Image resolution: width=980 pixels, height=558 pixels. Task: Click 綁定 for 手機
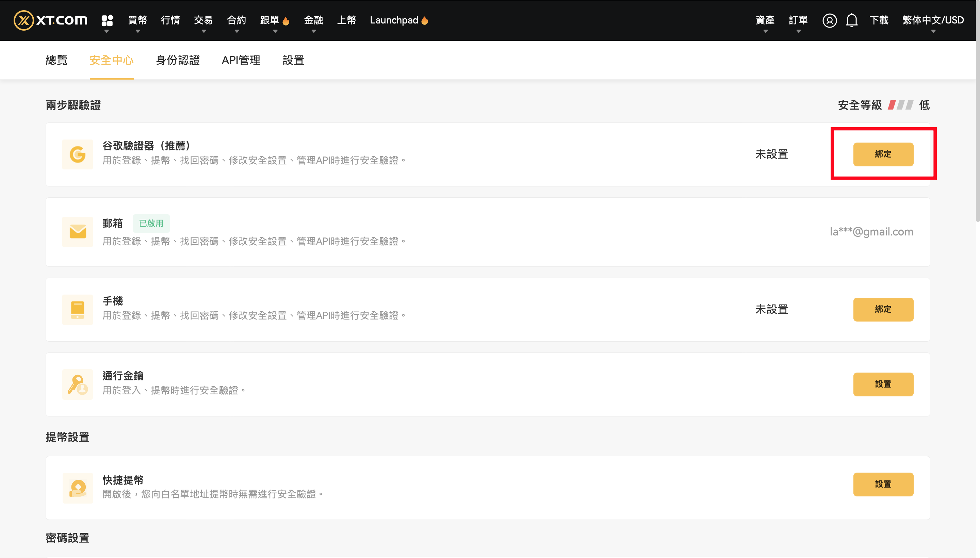[x=883, y=310]
